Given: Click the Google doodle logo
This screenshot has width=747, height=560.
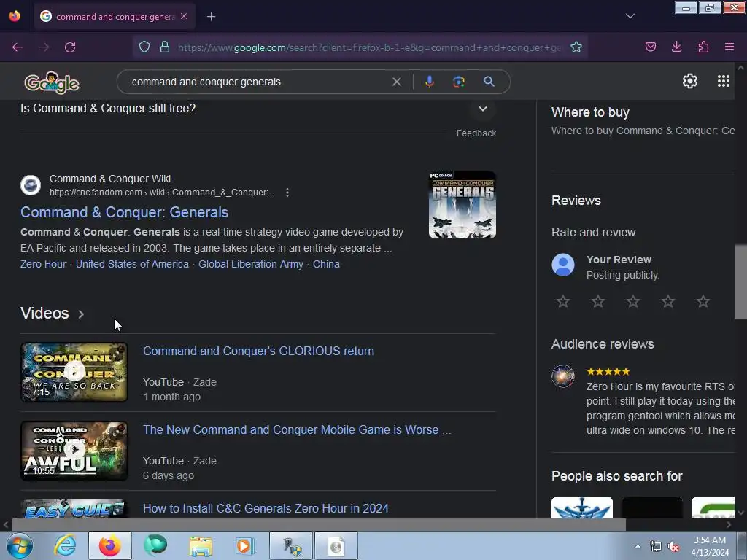Looking at the screenshot, I should click(x=52, y=83).
